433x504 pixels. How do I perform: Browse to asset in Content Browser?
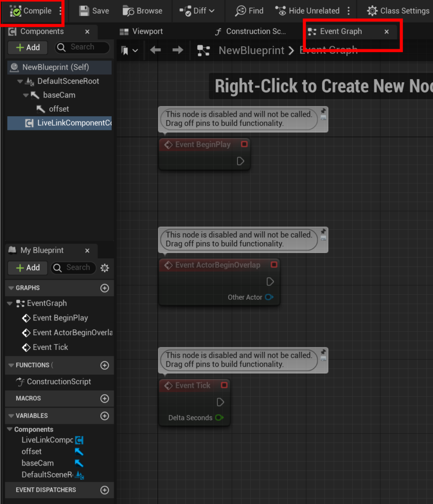142,11
